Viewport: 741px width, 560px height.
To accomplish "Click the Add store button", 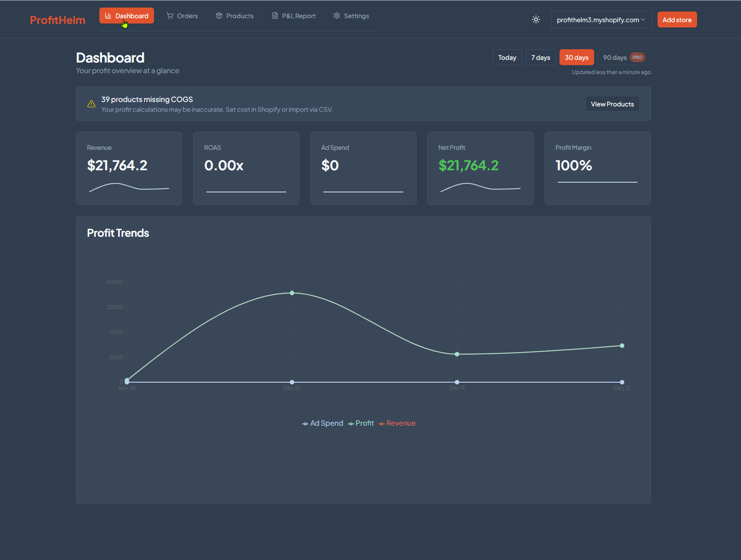I will click(677, 19).
